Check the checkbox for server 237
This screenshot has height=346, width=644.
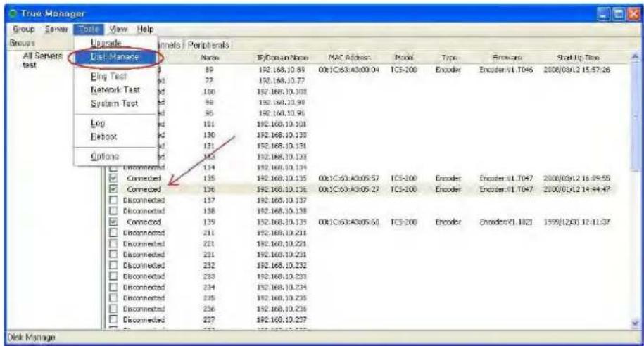[113, 319]
